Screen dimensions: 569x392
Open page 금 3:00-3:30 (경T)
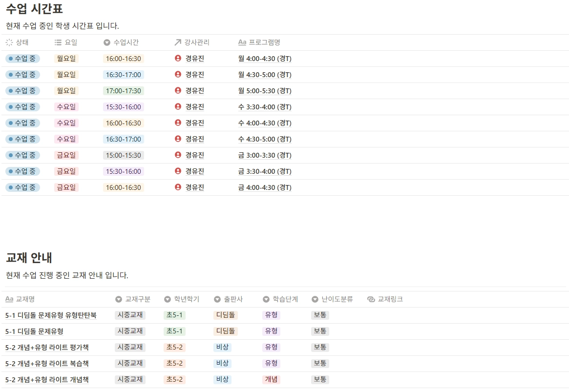point(265,155)
